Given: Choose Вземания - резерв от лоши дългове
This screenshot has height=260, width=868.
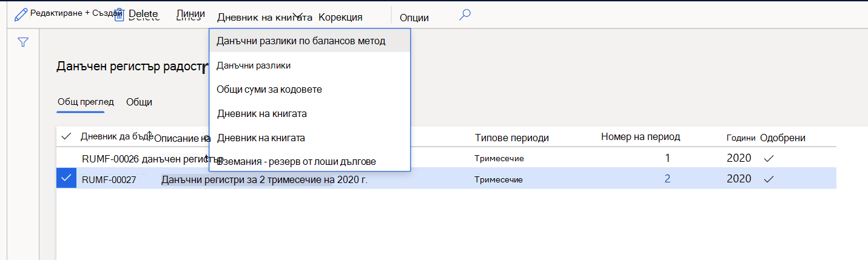Looking at the screenshot, I should click(x=310, y=161).
